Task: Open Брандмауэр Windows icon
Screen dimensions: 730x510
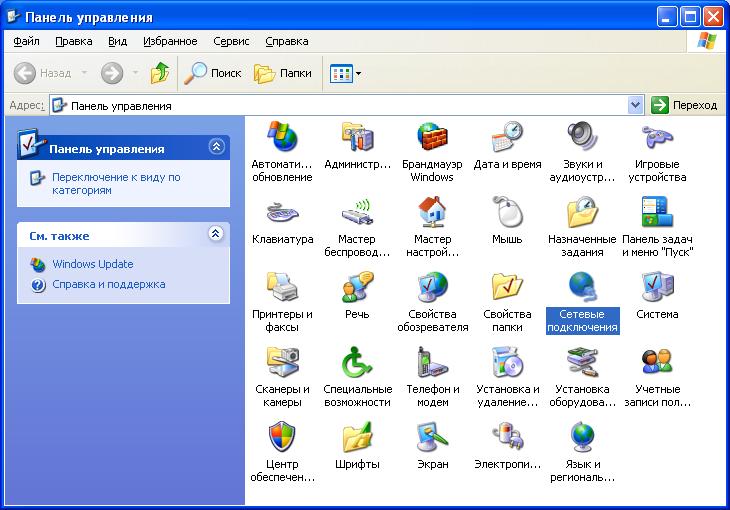Action: (432, 136)
